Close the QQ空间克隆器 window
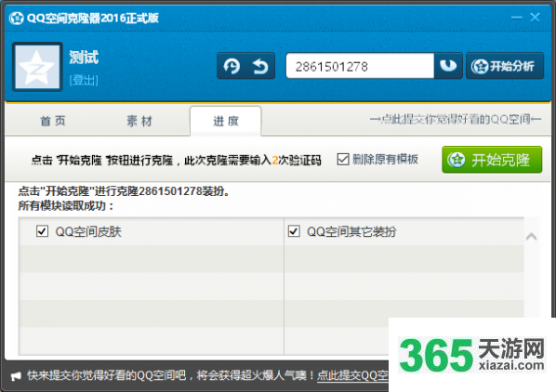This screenshot has width=556, height=392. (x=535, y=18)
